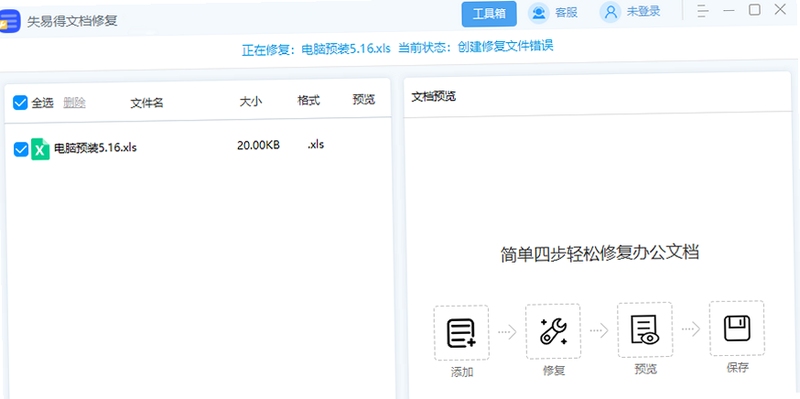
Task: Open the three-line menu icon in title bar
Action: [x=704, y=11]
